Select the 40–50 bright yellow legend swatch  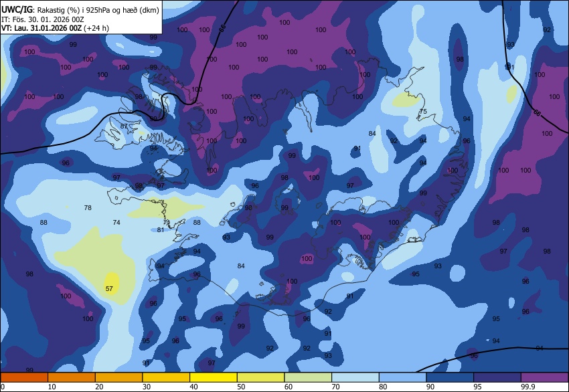tap(214, 377)
